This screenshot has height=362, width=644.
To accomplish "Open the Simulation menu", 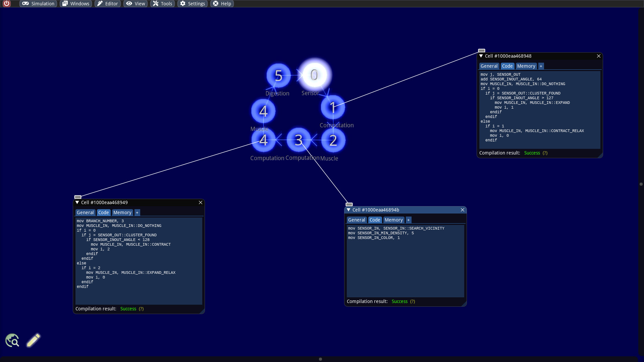I will (38, 4).
